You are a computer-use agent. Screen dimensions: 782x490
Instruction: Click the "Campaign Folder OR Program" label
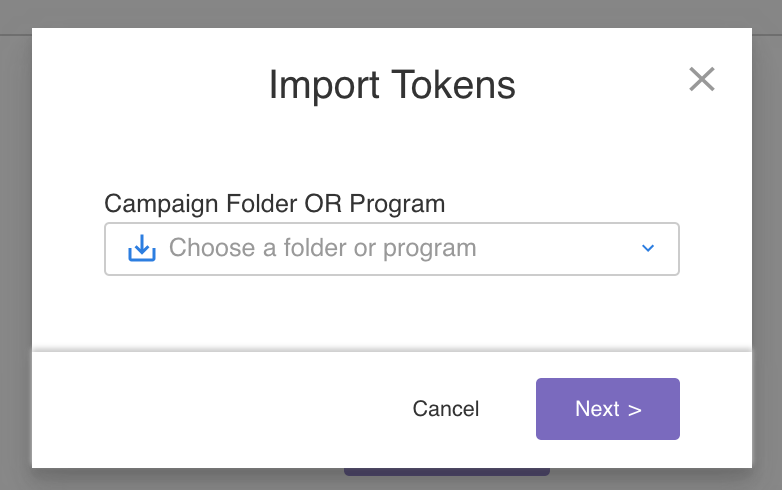pyautogui.click(x=274, y=204)
